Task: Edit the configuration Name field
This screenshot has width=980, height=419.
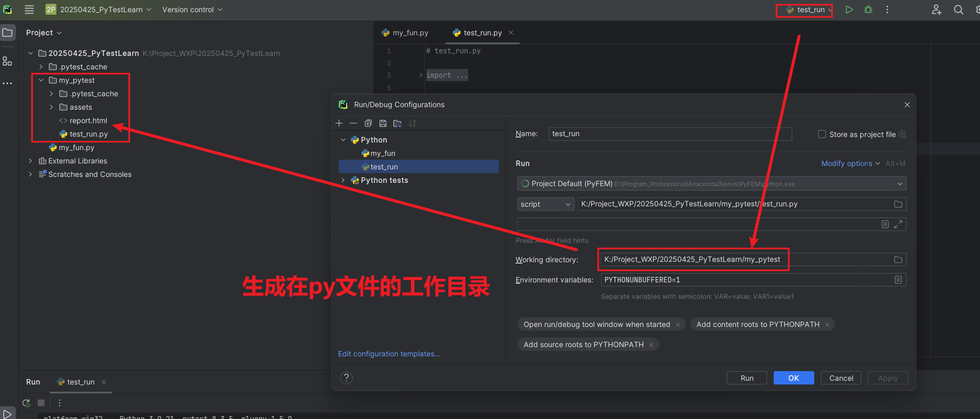Action: click(670, 134)
